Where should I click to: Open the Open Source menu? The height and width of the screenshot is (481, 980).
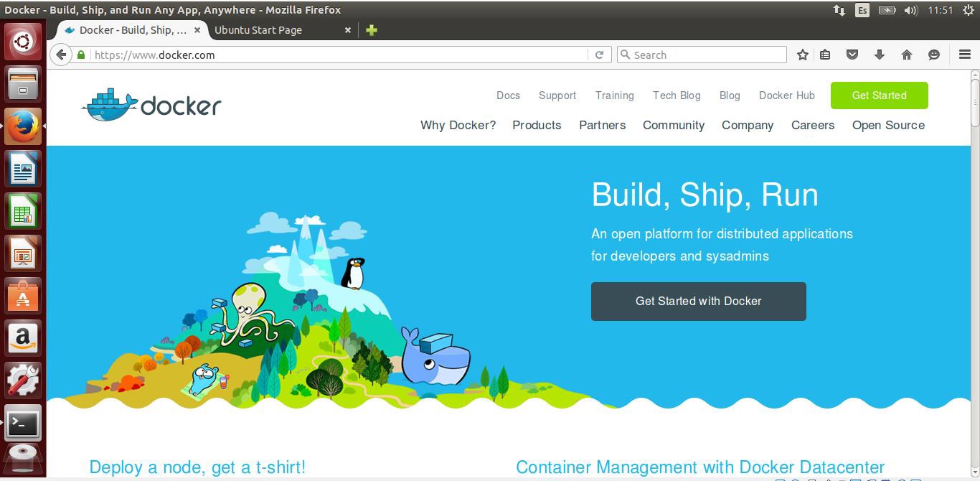pyautogui.click(x=888, y=125)
